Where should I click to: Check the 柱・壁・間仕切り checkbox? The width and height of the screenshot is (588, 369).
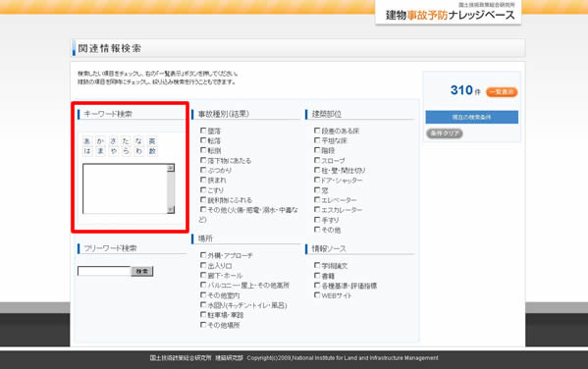pos(317,170)
